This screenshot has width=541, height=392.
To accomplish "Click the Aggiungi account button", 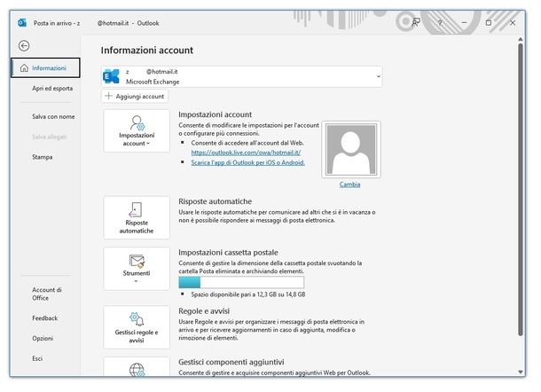I will [135, 97].
